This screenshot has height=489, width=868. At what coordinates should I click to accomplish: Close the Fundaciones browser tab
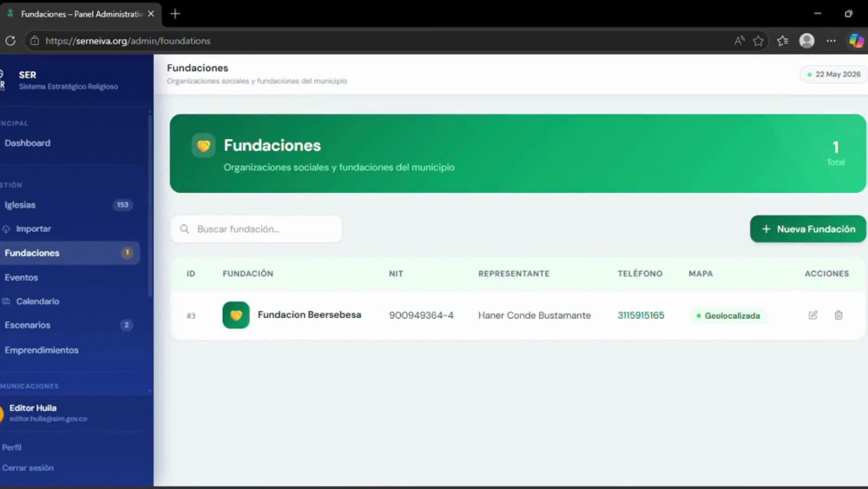(150, 14)
